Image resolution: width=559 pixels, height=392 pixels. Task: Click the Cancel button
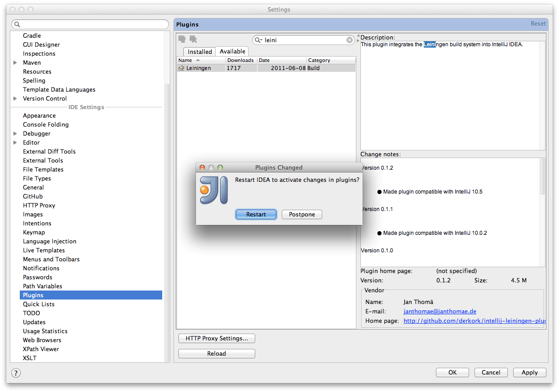coord(491,372)
